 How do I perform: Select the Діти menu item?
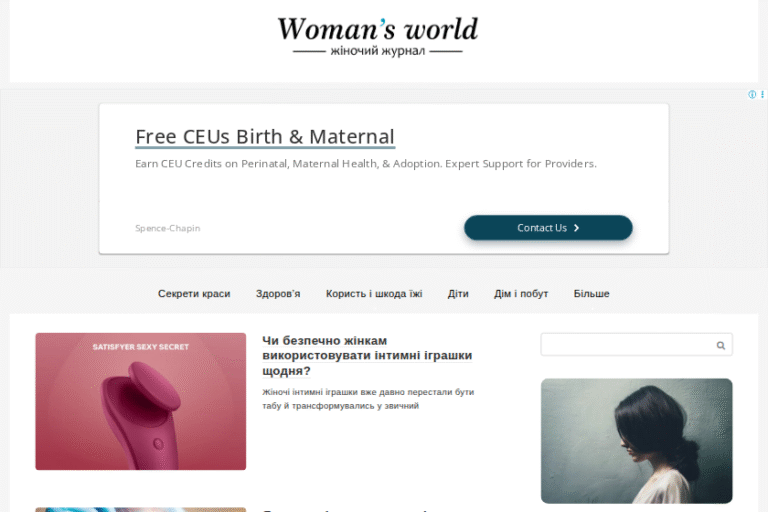pyautogui.click(x=458, y=293)
